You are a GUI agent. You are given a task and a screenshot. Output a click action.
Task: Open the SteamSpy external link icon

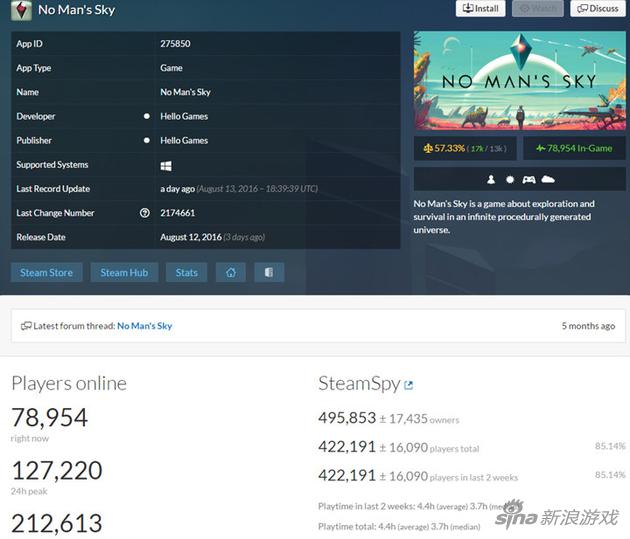[x=409, y=385]
